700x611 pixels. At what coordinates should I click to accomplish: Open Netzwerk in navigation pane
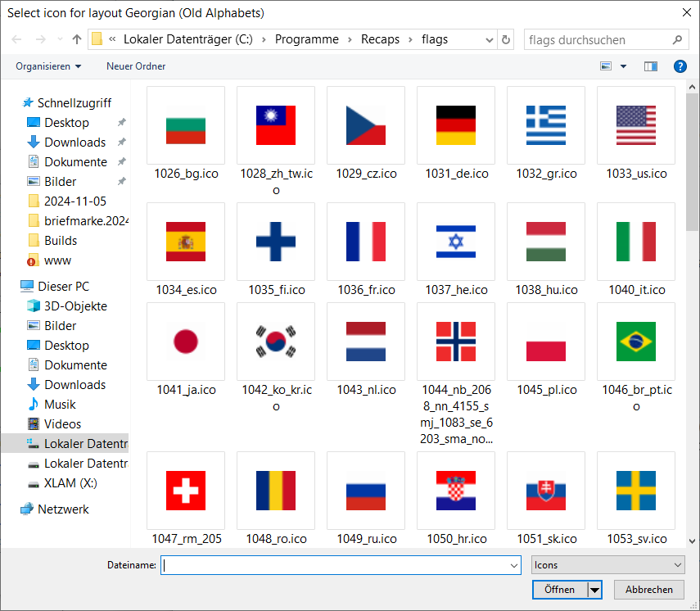(x=63, y=509)
